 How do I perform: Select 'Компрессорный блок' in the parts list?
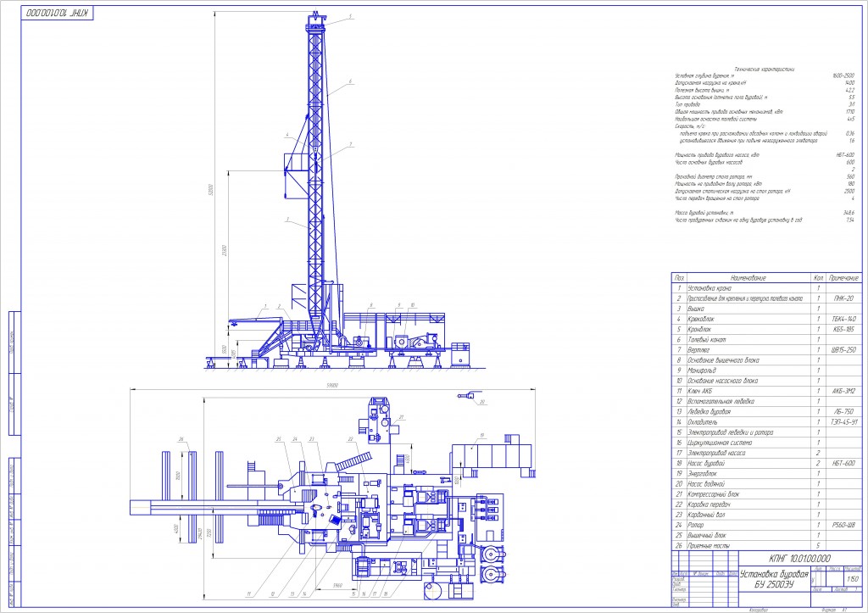713,494
